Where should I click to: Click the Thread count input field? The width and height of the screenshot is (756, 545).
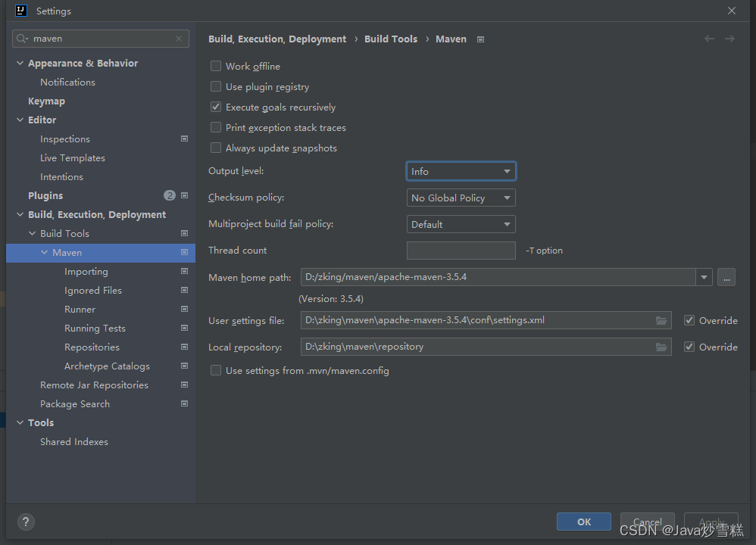tap(461, 251)
